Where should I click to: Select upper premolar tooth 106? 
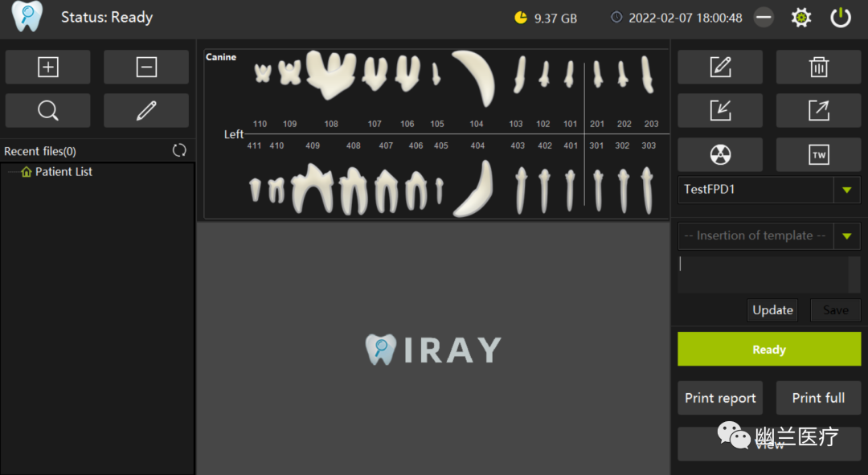(x=407, y=73)
